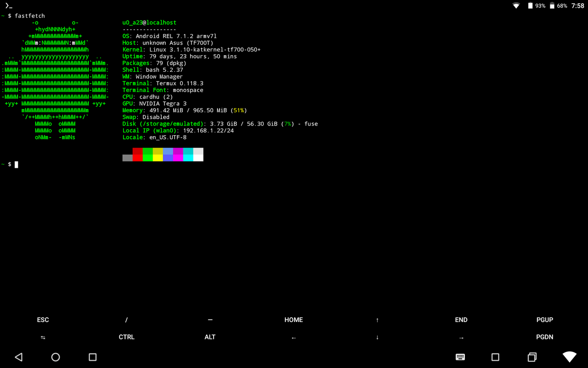Tap the Android back triangle button

click(18, 357)
